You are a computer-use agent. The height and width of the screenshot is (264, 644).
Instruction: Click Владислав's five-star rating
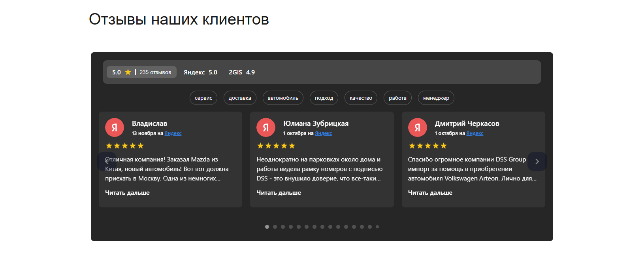pyautogui.click(x=125, y=146)
